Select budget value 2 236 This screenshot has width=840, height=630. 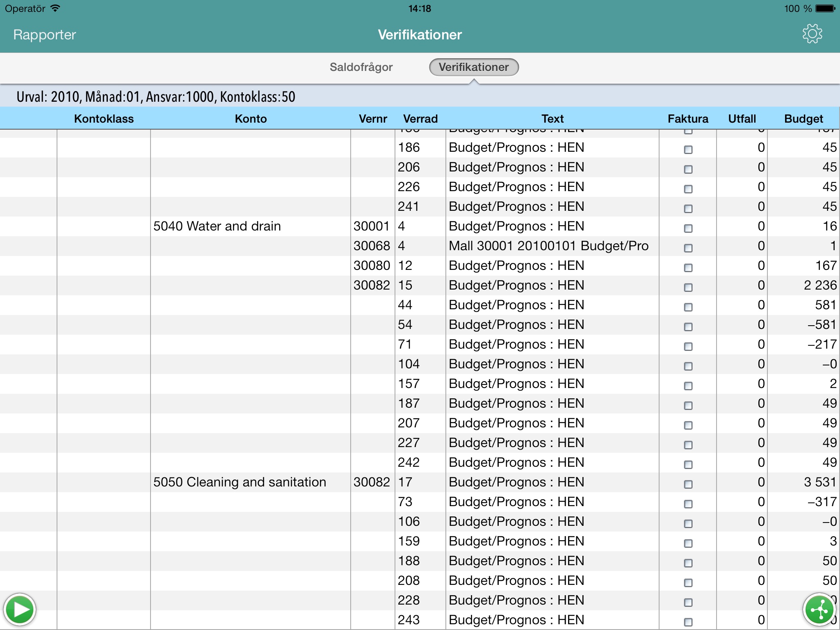820,285
